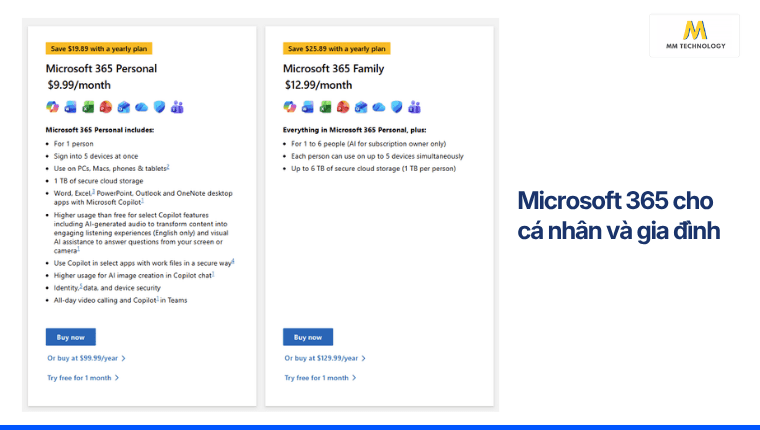Viewport: 760px width, 430px height.
Task: Click the 'Save $25.89 with a yearly plan' badge
Action: pyautogui.click(x=336, y=48)
